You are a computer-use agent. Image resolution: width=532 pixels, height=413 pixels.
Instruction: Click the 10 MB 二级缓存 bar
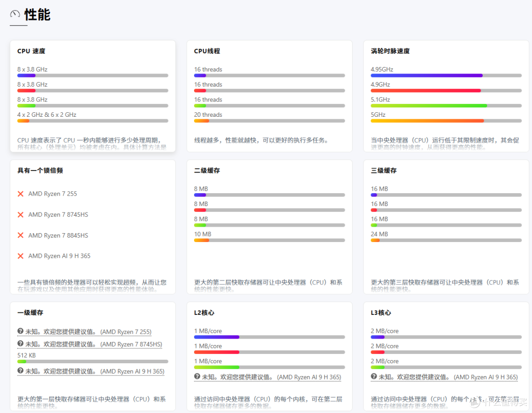click(269, 241)
